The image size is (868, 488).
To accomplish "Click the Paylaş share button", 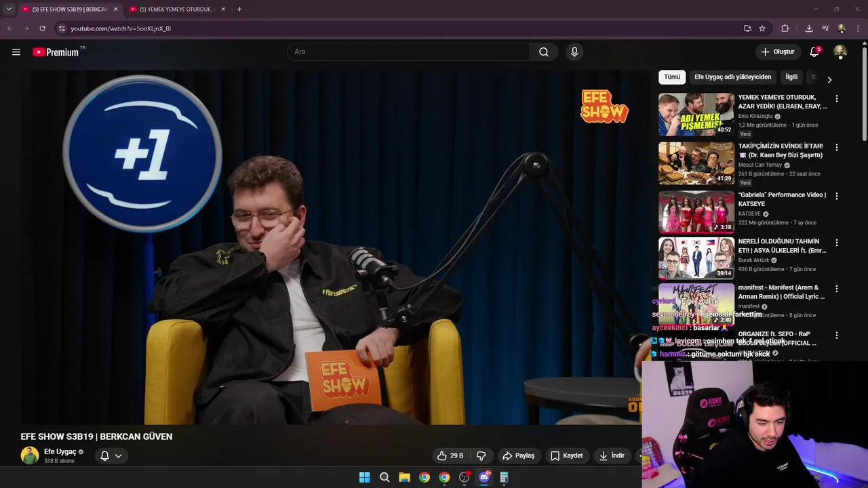I will click(518, 455).
